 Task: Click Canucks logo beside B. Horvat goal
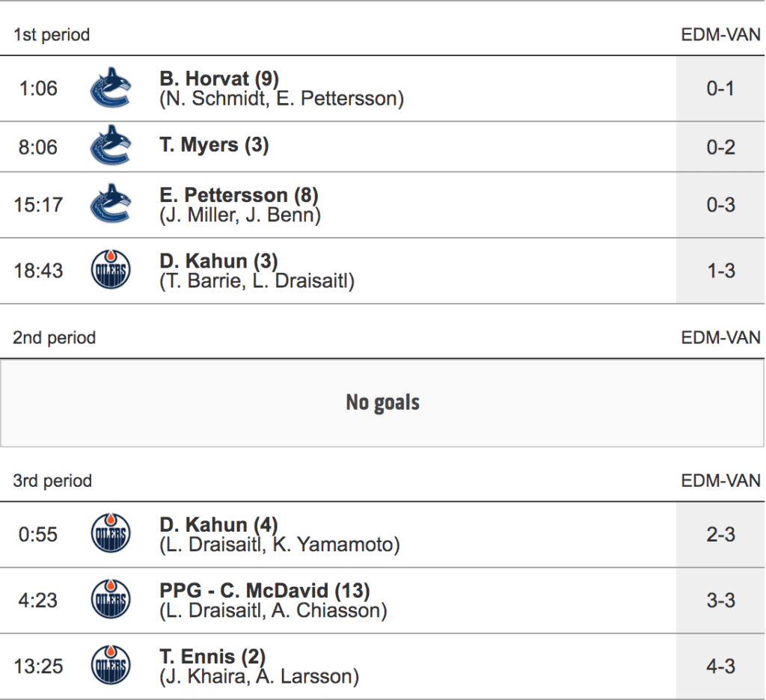(110, 88)
